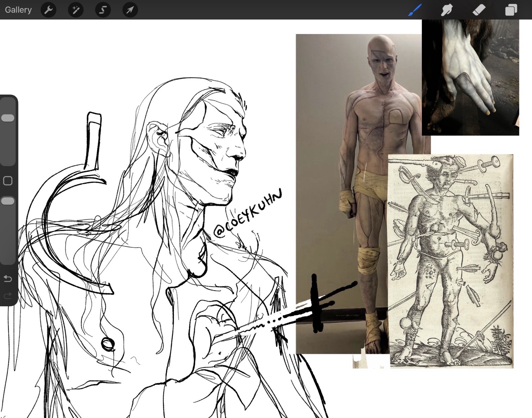Return to the Gallery

coord(18,10)
